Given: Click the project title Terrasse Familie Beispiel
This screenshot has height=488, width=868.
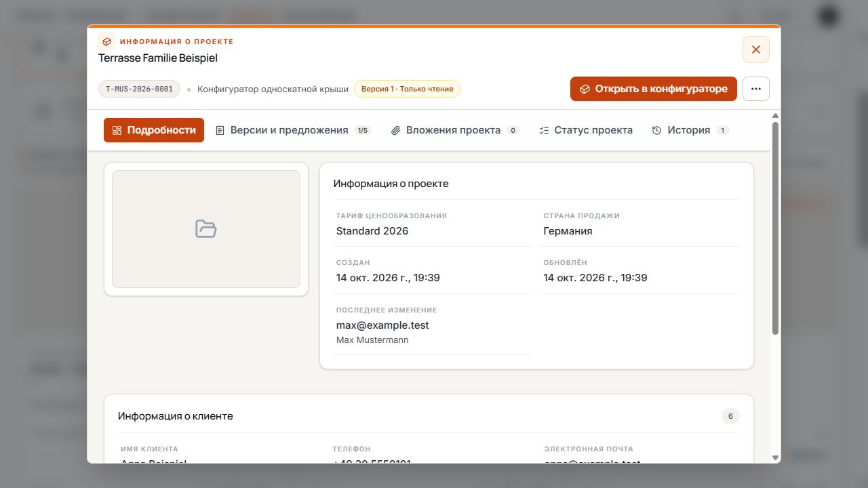Looking at the screenshot, I should [158, 58].
